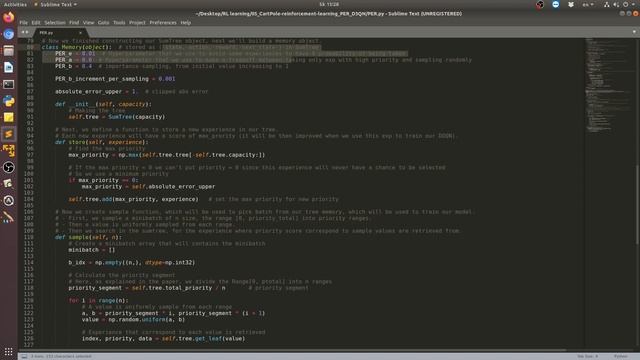This screenshot has height=360, width=640.
Task: Open the Software Updater dock icon
Action: click(x=9, y=200)
